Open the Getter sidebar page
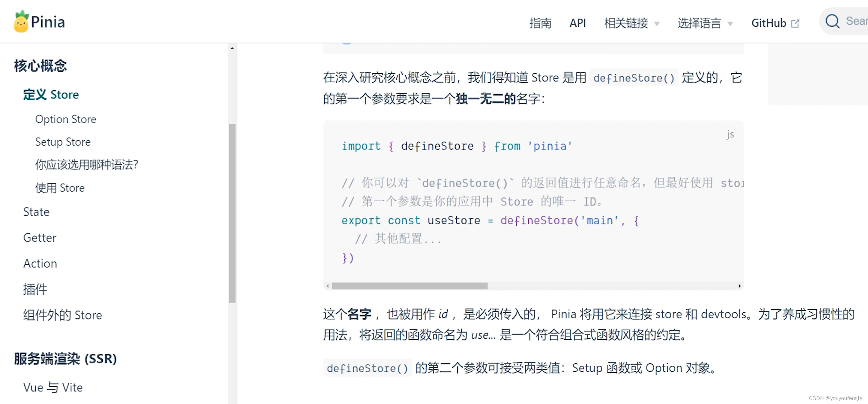The width and height of the screenshot is (868, 404). [40, 238]
